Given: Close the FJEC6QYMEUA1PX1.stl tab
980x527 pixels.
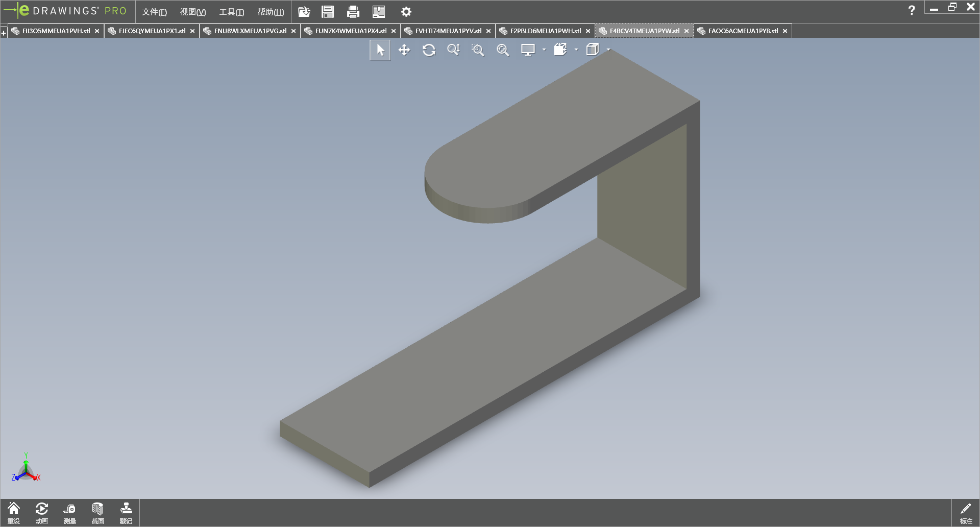Looking at the screenshot, I should [x=192, y=31].
